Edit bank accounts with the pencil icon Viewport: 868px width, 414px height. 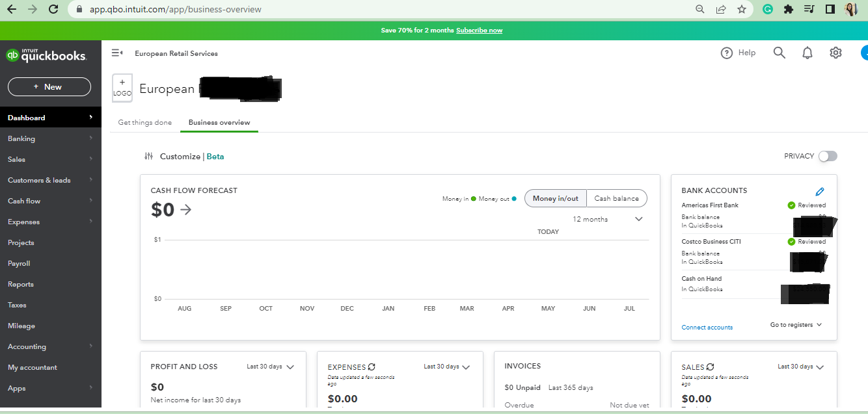pyautogui.click(x=820, y=191)
